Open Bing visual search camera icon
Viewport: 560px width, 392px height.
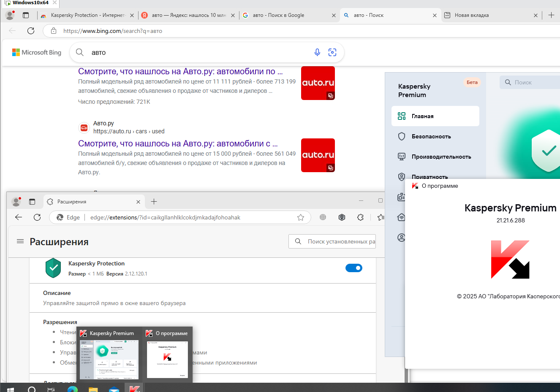point(332,52)
